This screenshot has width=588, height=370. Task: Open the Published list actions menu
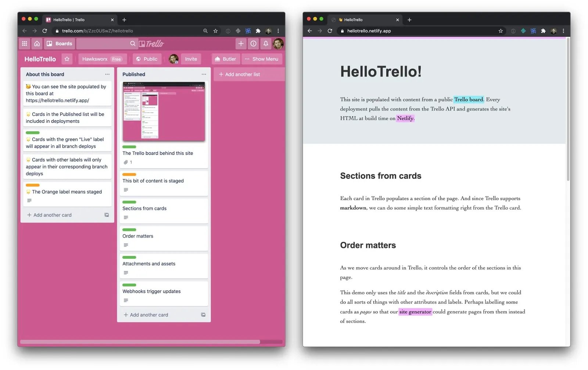click(x=204, y=74)
